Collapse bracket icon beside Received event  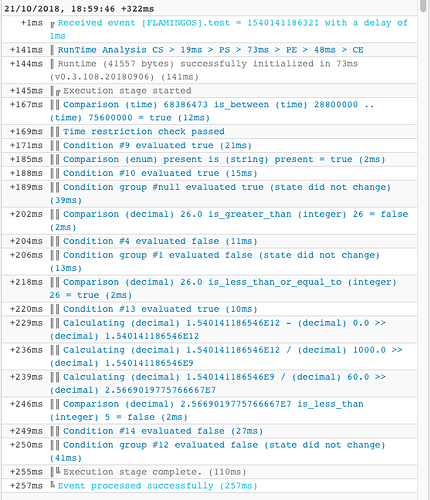tap(53, 24)
